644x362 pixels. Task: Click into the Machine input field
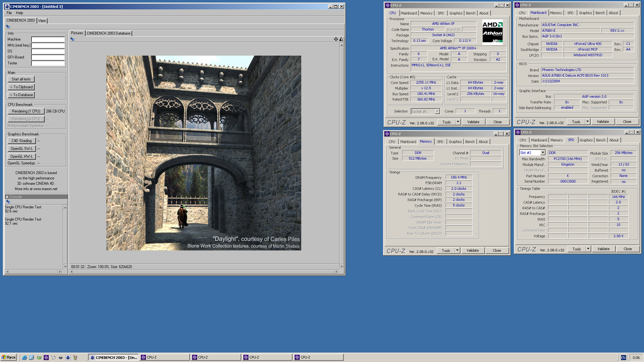point(48,39)
